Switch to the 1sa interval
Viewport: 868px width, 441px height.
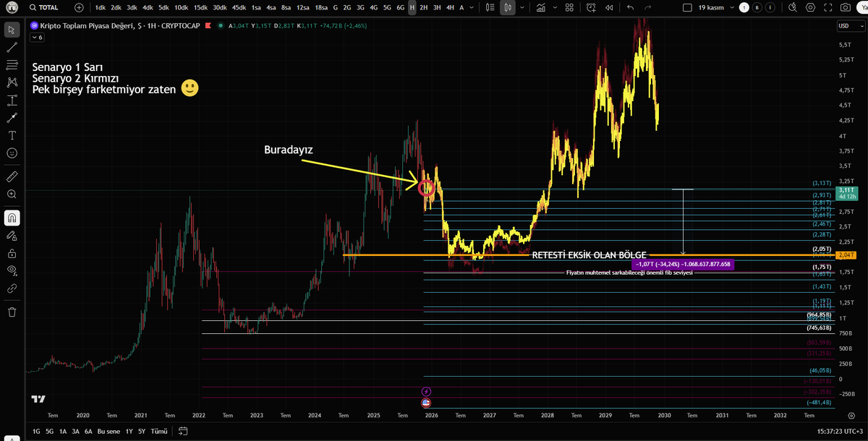pos(256,7)
